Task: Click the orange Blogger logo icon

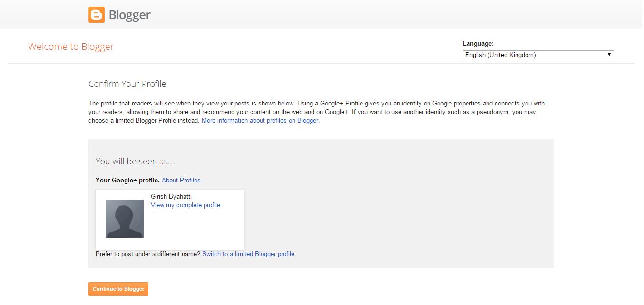Action: point(96,15)
